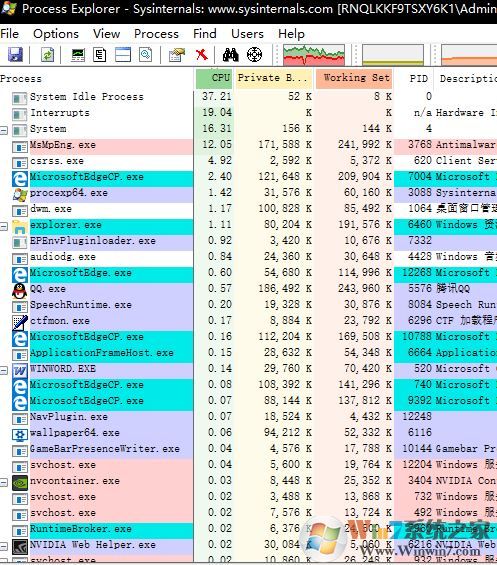Toggle the process tree view icon
The image size is (497, 565).
99,55
